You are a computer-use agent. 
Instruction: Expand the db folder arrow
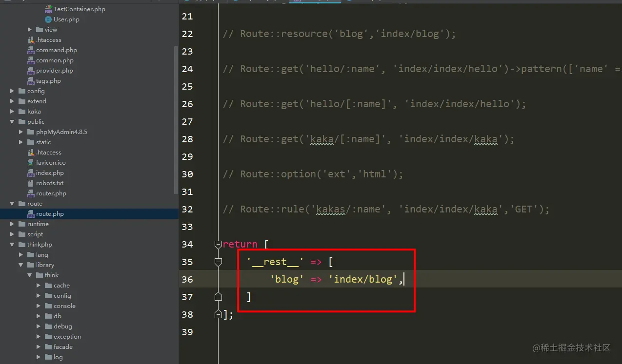[39, 316]
